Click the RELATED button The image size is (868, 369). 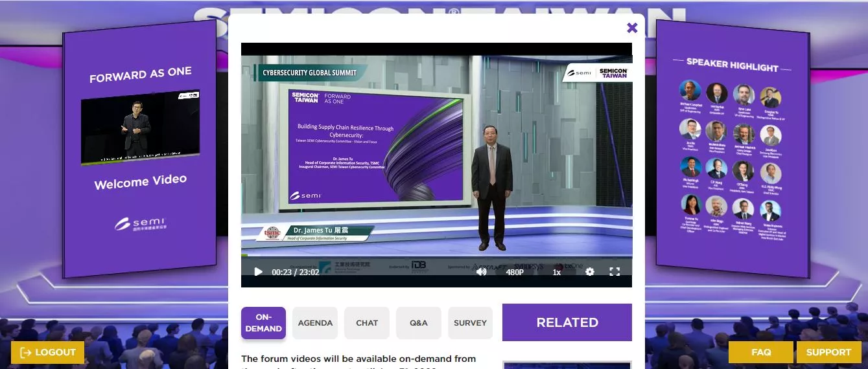(x=567, y=322)
